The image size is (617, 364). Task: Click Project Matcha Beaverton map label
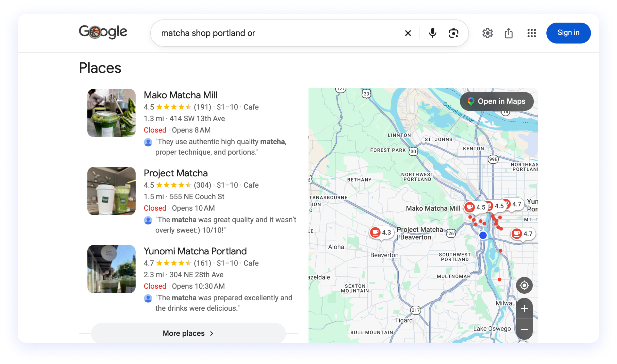coord(419,233)
